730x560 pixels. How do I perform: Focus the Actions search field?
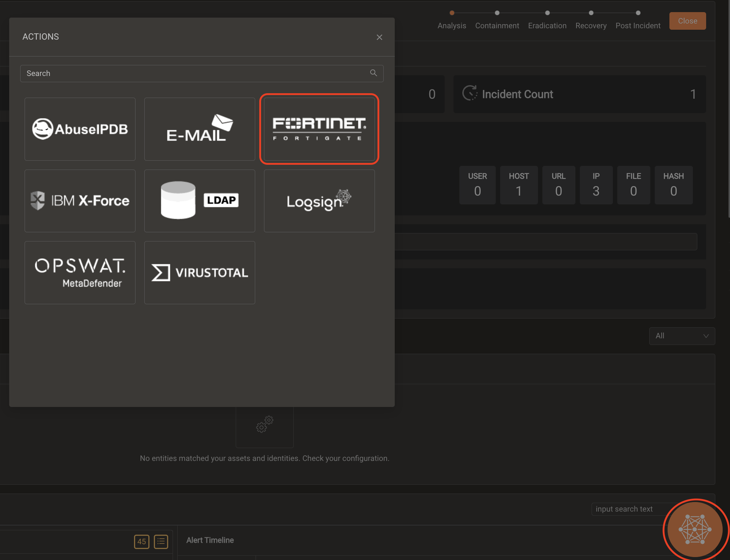click(x=202, y=73)
